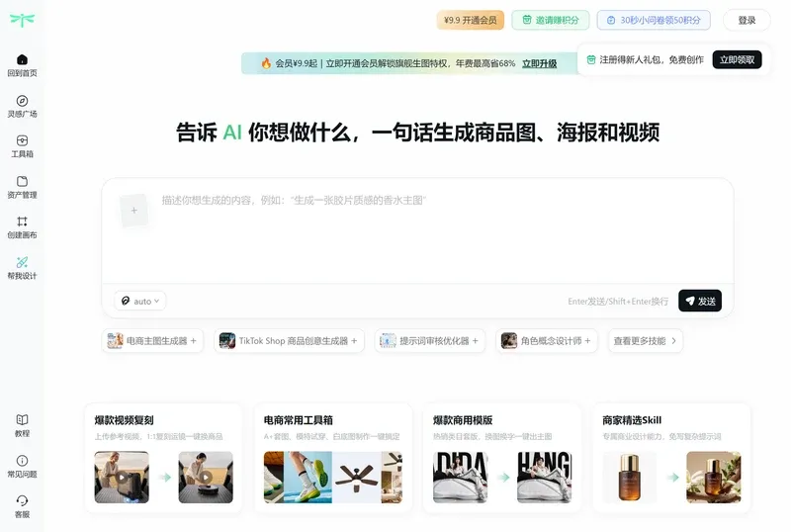Viewport: 791px width, 532px height.
Task: Open 资产管理 folder icon
Action: coord(22,181)
